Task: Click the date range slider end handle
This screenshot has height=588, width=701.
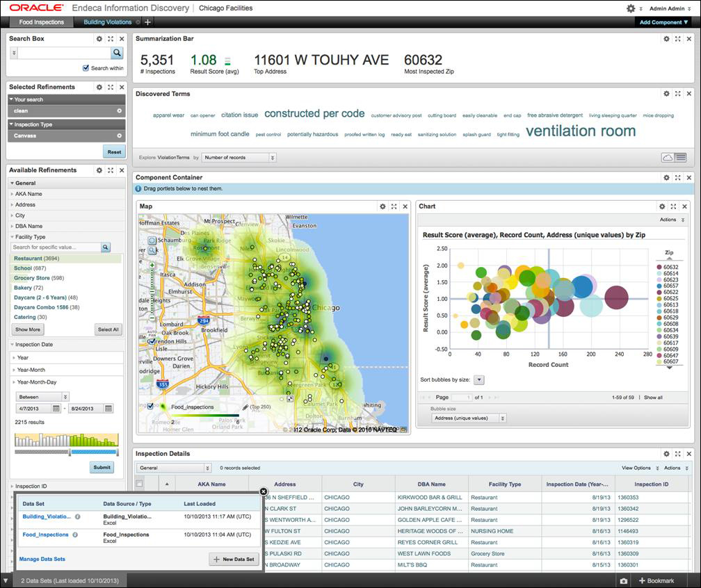Action: click(118, 452)
